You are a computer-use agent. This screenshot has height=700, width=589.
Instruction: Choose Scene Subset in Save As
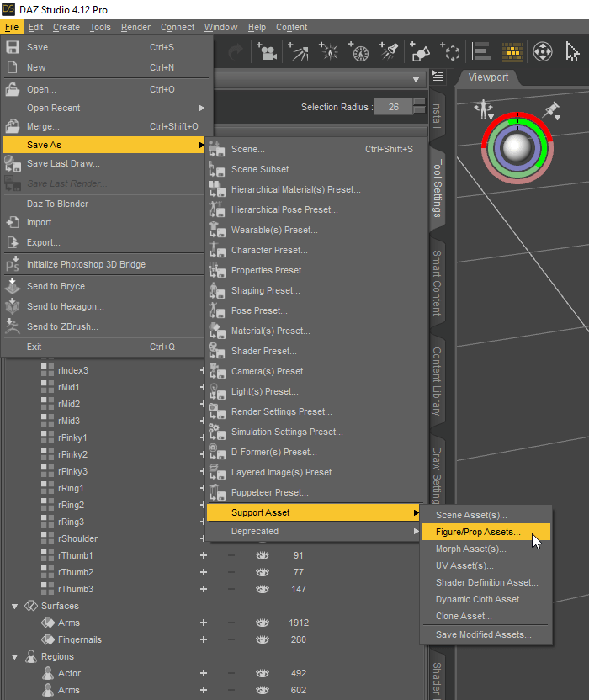coord(316,169)
